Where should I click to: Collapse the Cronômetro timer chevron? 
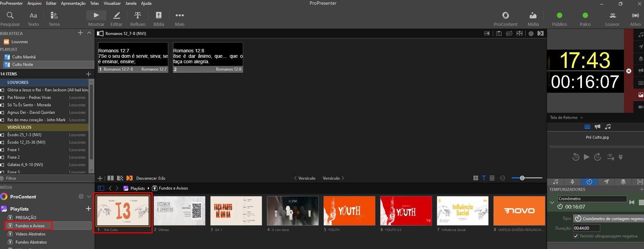[x=552, y=202]
